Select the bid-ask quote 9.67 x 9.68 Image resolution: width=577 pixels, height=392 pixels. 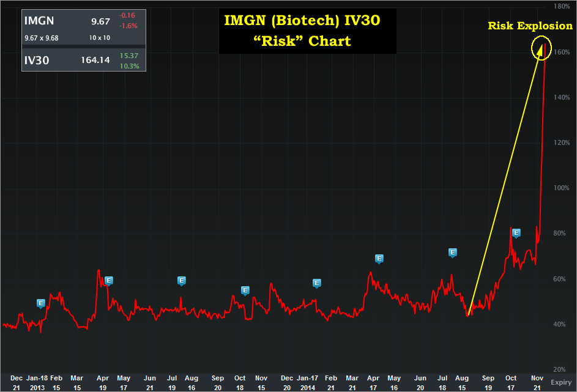click(x=42, y=38)
